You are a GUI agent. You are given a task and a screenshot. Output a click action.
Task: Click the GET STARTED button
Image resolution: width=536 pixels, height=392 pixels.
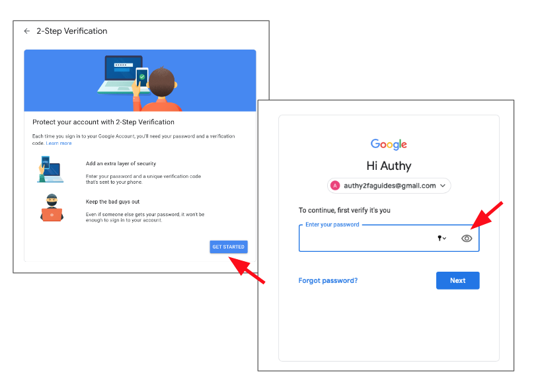229,247
